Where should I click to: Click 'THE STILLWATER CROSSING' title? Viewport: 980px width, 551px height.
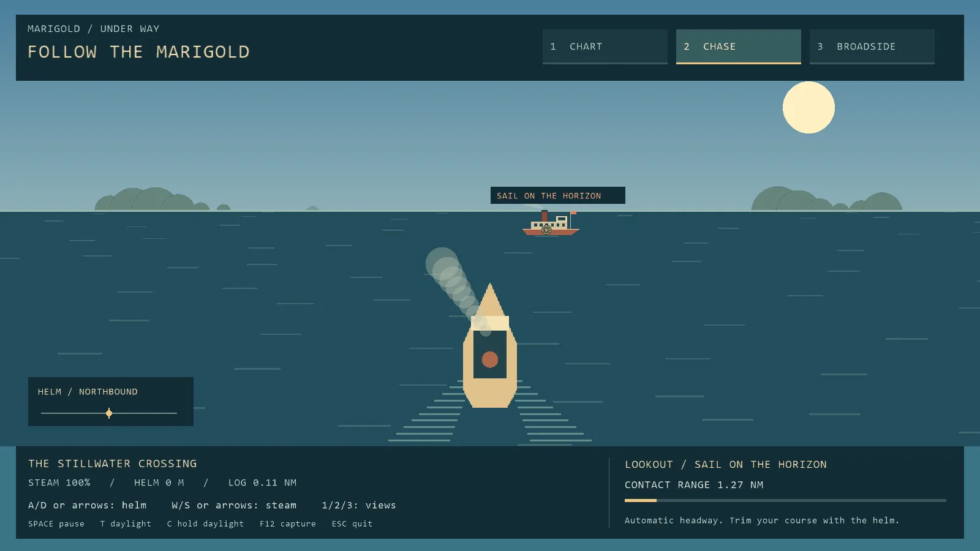[113, 463]
